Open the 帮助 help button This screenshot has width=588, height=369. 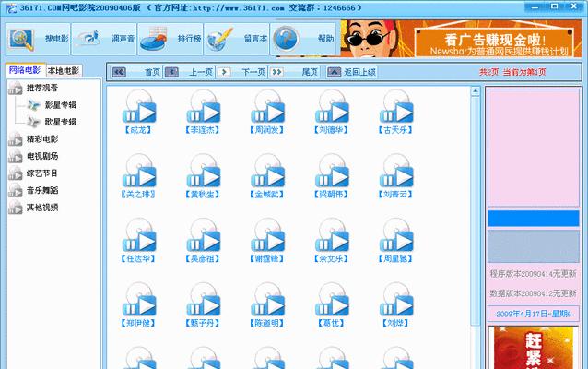(x=303, y=39)
